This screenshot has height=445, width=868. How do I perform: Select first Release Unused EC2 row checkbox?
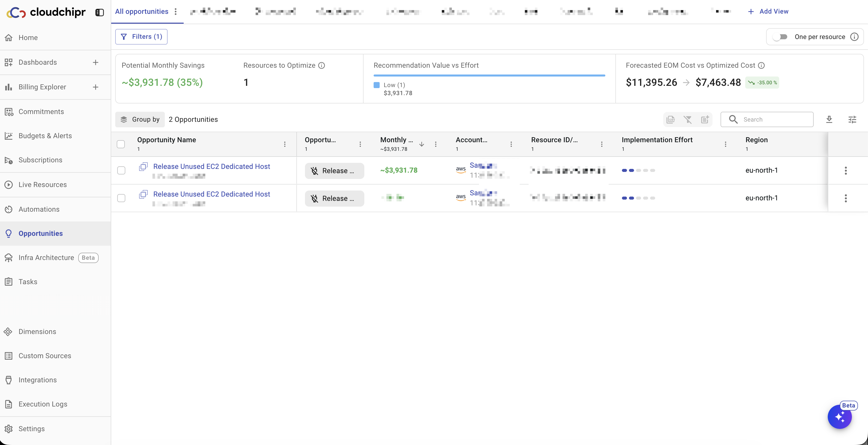121,170
